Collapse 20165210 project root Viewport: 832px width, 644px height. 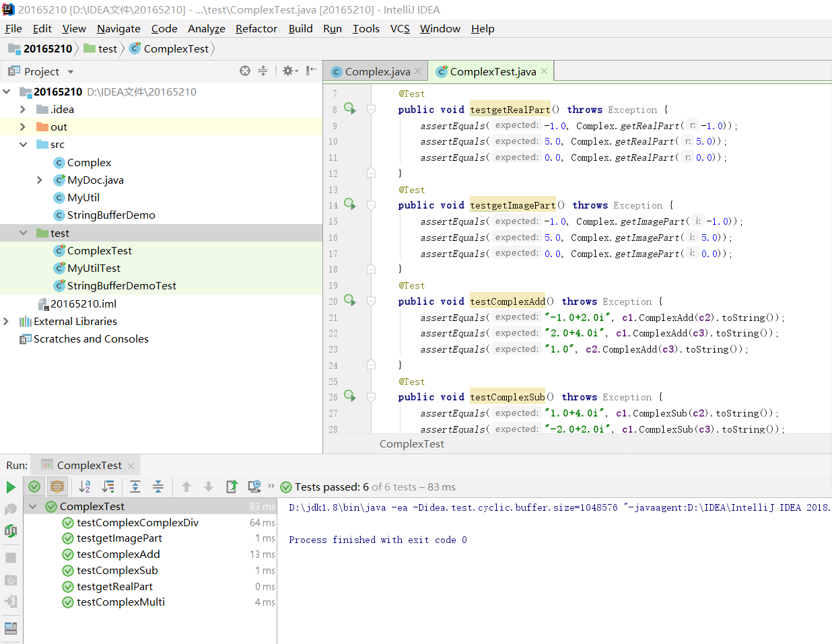click(x=7, y=92)
